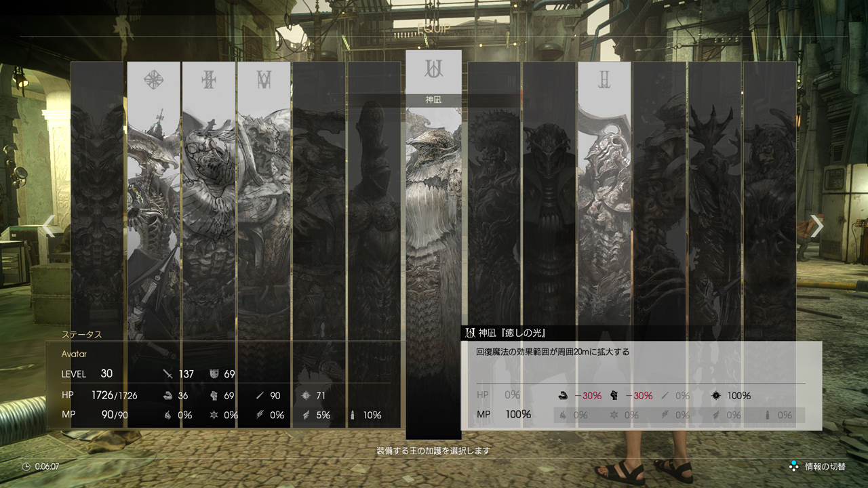Click the slash icon in sigil effect panel
868x488 pixels.
coord(665,395)
